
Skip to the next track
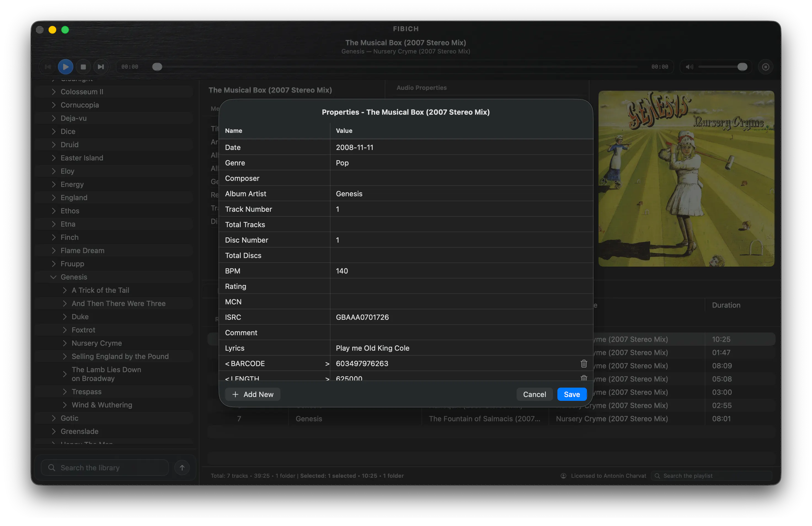[x=101, y=67]
